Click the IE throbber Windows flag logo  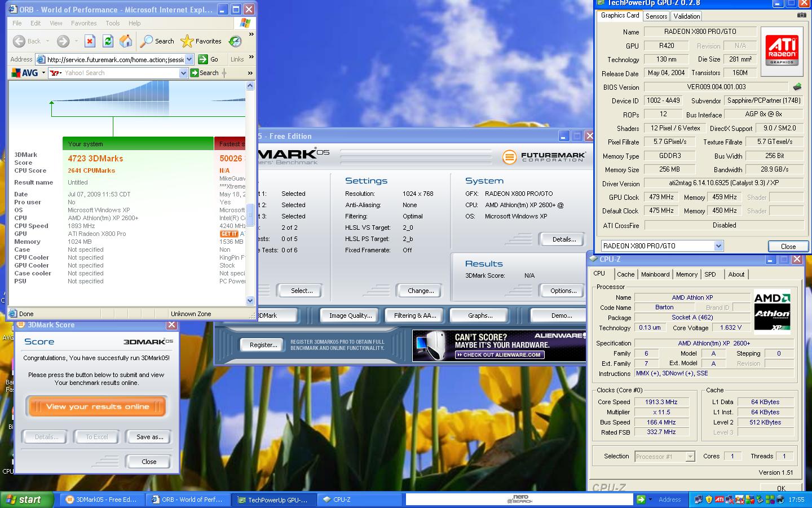click(245, 23)
